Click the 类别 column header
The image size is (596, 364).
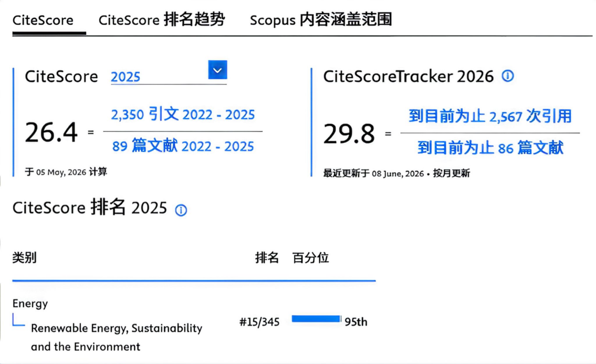tap(24, 257)
